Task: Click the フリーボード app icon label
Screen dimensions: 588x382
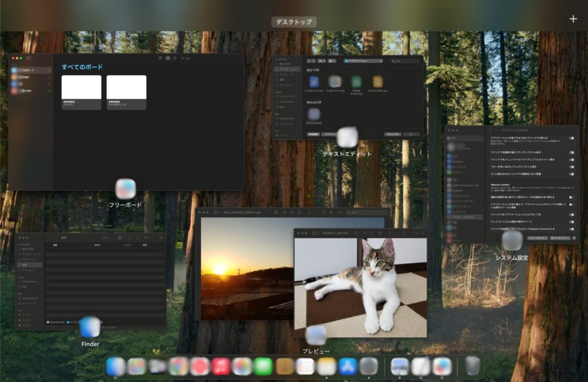Action: (125, 205)
